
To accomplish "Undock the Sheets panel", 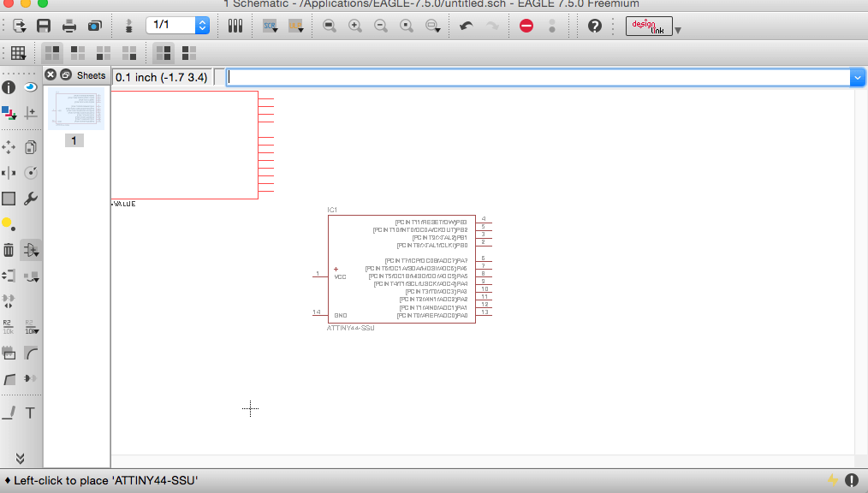I will [66, 74].
